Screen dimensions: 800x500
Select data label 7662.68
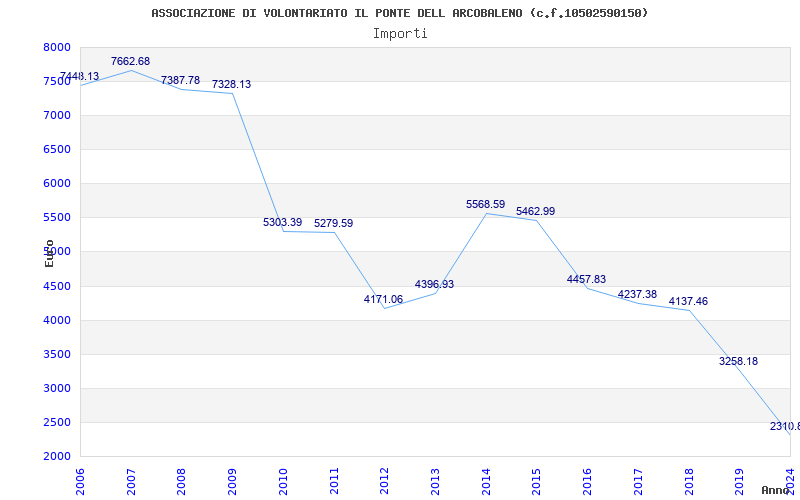coord(131,61)
